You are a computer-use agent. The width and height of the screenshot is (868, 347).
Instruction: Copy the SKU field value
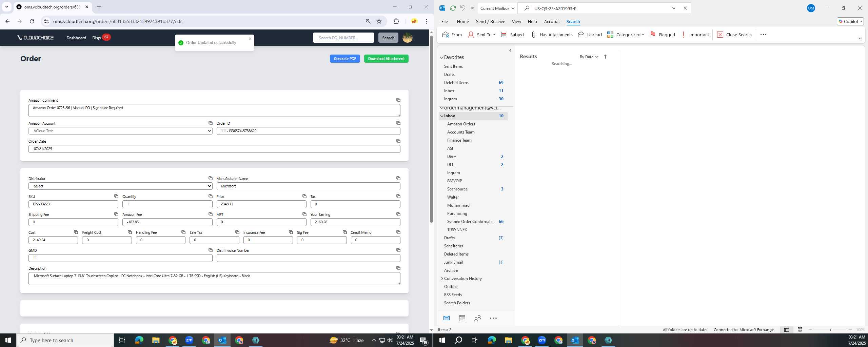[116, 196]
